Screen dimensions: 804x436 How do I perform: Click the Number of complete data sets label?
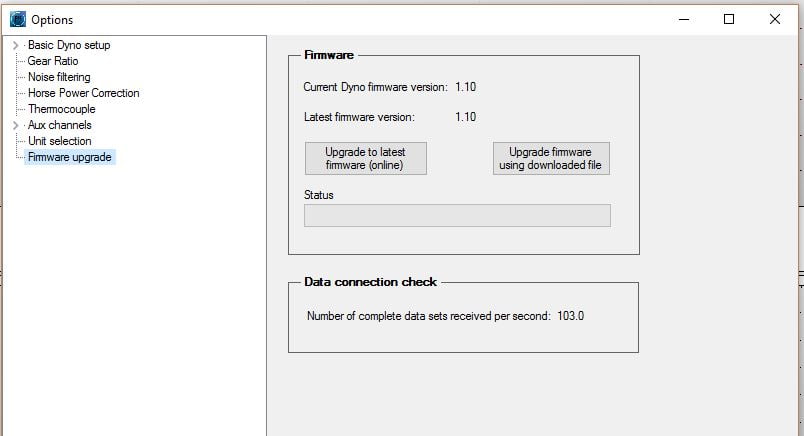coord(429,316)
